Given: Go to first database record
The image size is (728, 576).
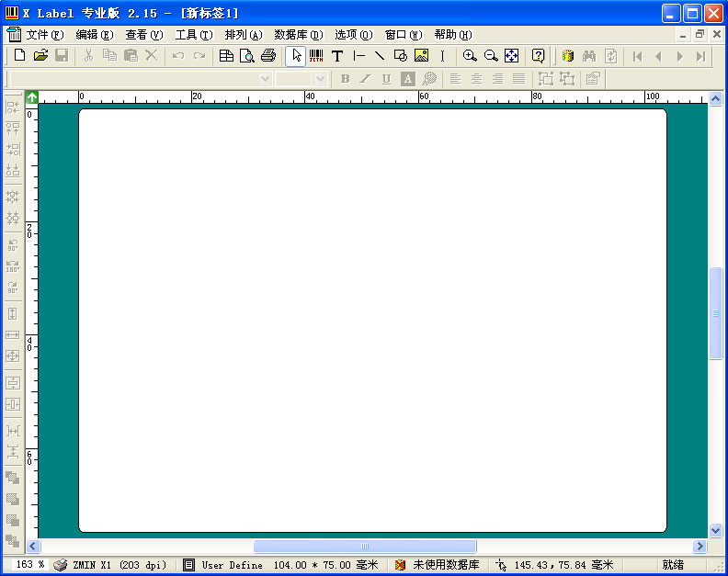Looking at the screenshot, I should 638,57.
